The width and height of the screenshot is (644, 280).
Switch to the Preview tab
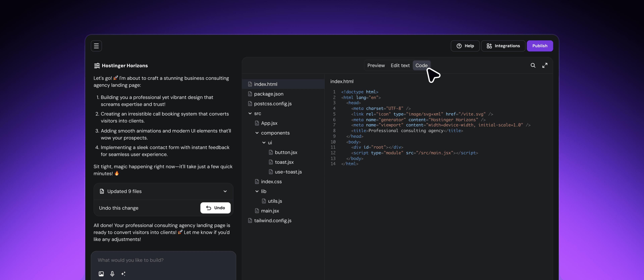point(376,65)
